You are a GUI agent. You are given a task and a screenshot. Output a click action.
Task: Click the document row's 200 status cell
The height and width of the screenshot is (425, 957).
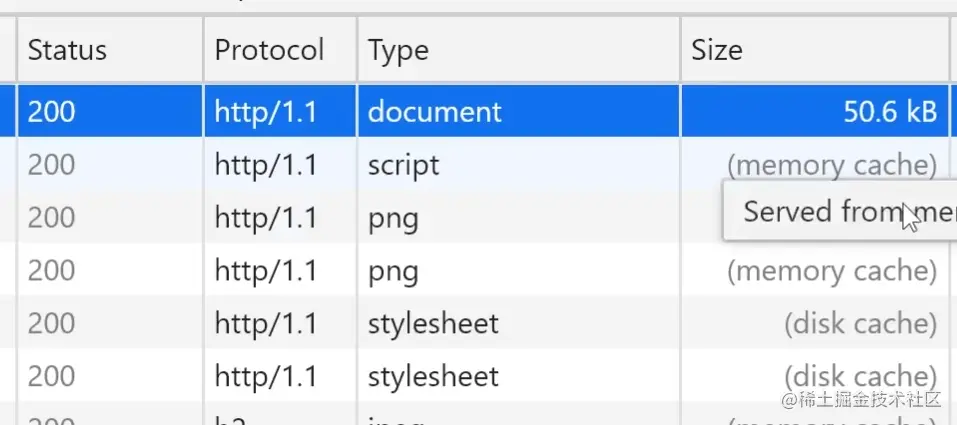(52, 111)
